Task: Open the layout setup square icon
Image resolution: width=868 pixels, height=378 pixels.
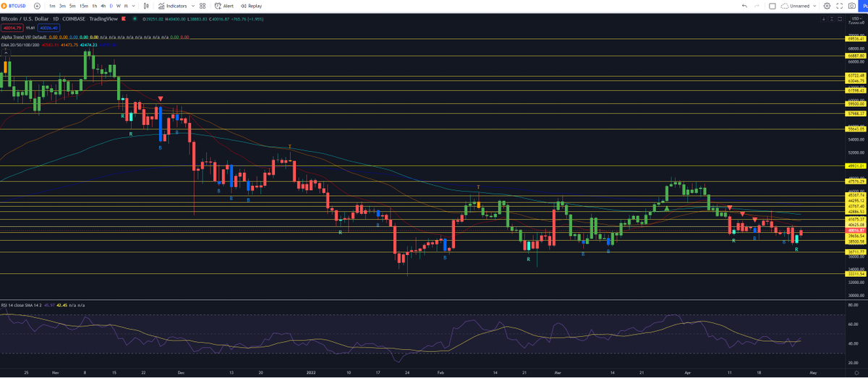Action: pyautogui.click(x=773, y=6)
